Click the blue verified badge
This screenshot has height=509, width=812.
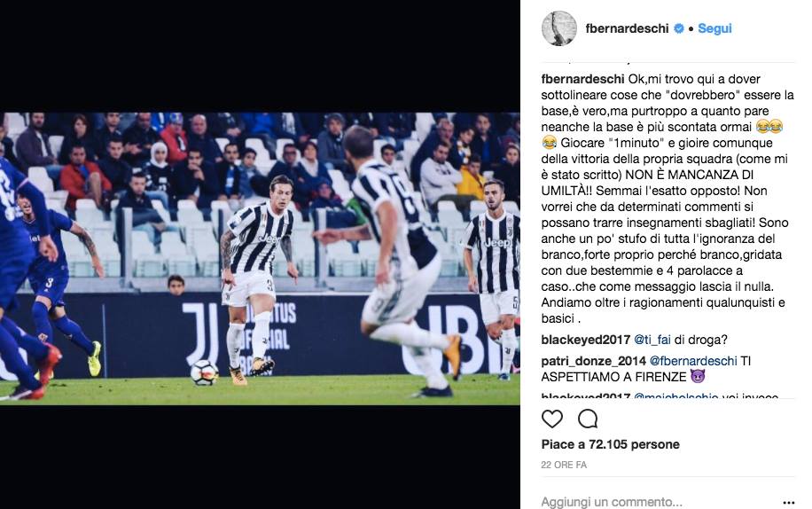(679, 28)
